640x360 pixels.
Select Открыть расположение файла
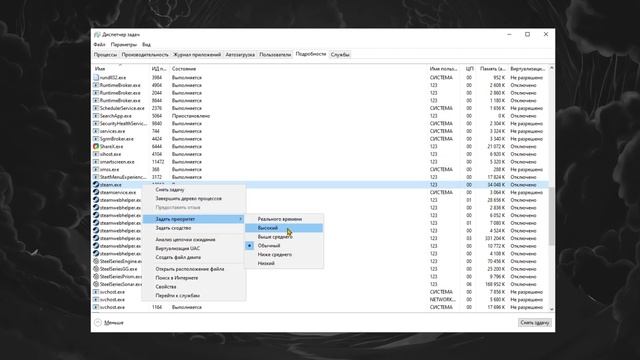(193, 269)
